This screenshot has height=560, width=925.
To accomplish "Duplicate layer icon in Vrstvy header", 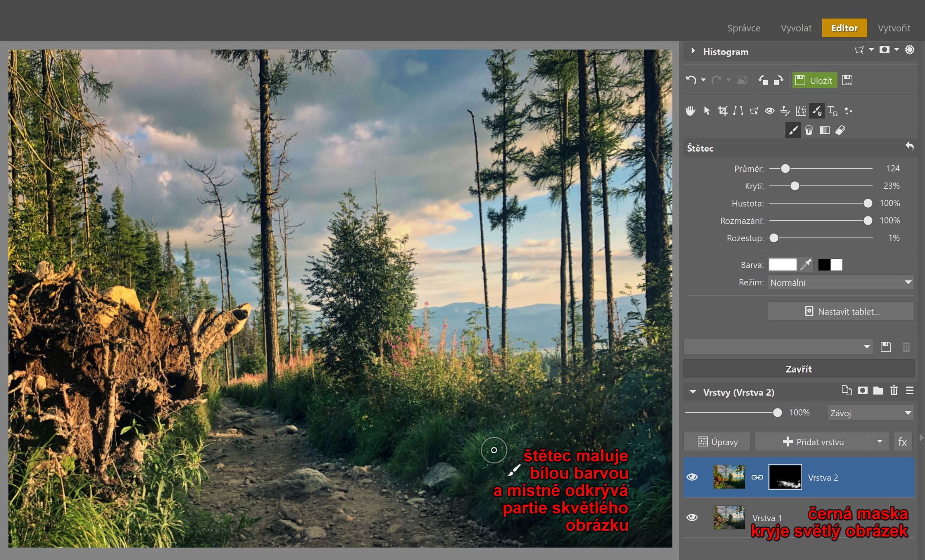I will point(847,391).
